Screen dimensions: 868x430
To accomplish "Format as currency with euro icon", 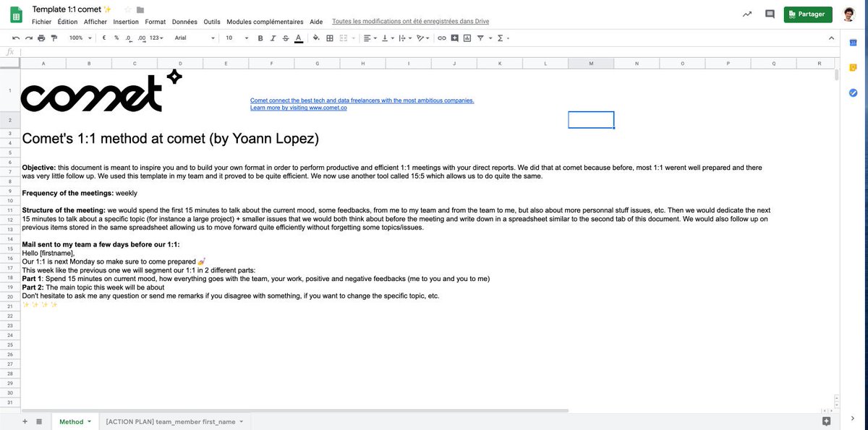I will pyautogui.click(x=104, y=38).
